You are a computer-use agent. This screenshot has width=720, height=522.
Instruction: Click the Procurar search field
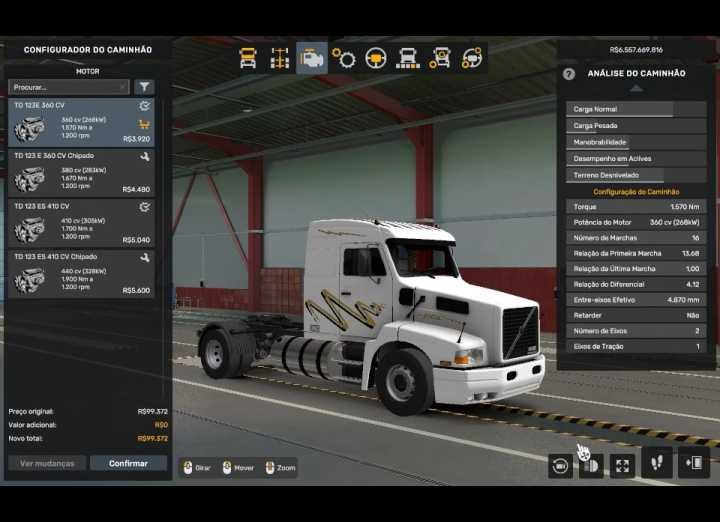point(69,87)
